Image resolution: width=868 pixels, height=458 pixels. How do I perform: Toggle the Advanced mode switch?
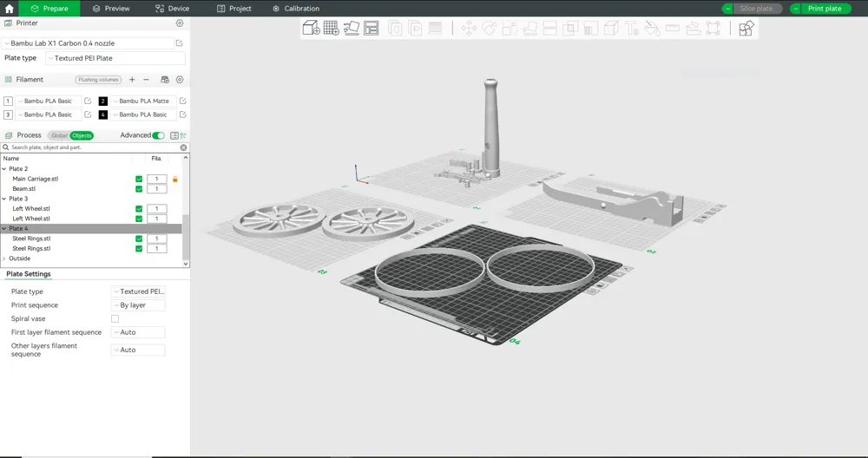[x=158, y=135]
